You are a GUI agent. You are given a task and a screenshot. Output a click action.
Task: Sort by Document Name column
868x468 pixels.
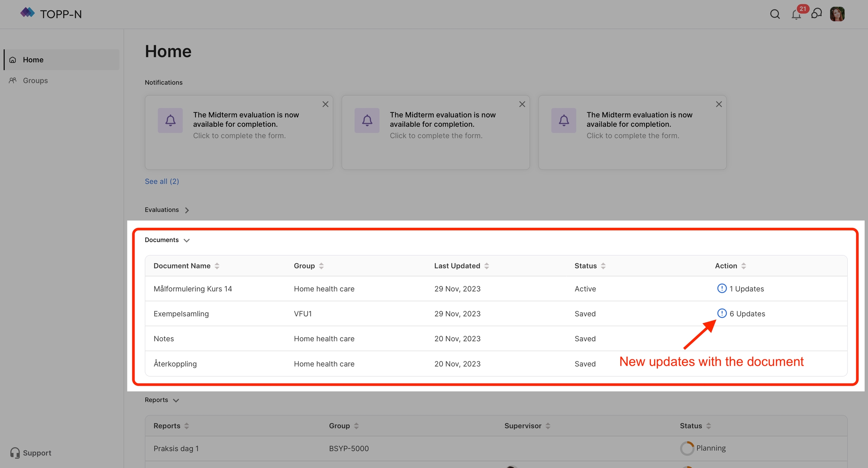coord(217,266)
